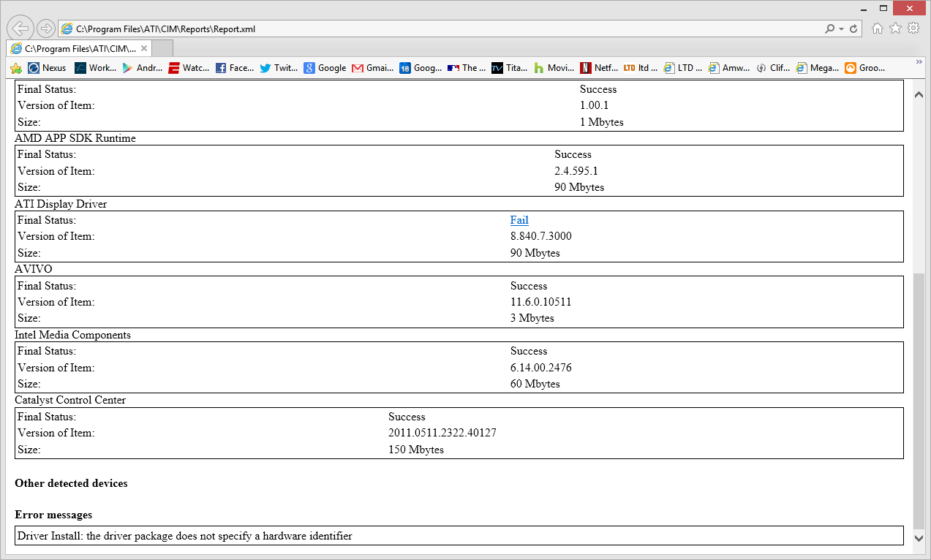Click version value 1.00.1
931x560 pixels.
click(595, 105)
